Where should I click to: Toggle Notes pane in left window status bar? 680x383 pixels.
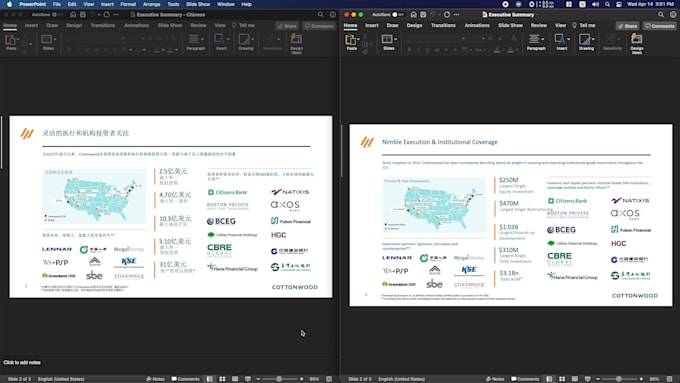155,379
